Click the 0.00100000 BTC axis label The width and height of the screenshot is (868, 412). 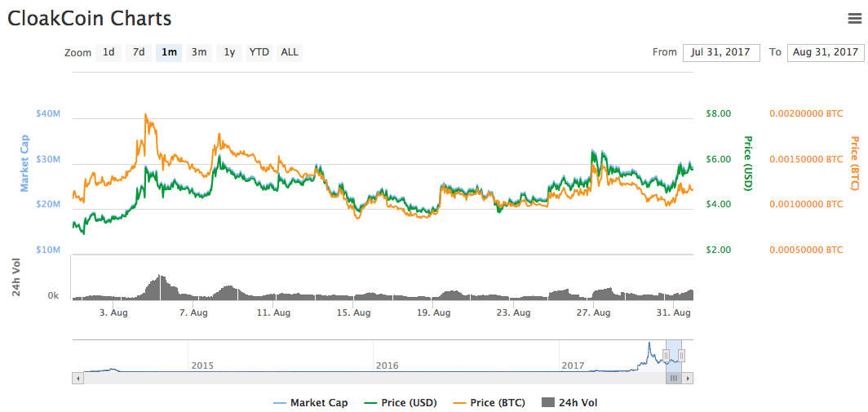806,204
